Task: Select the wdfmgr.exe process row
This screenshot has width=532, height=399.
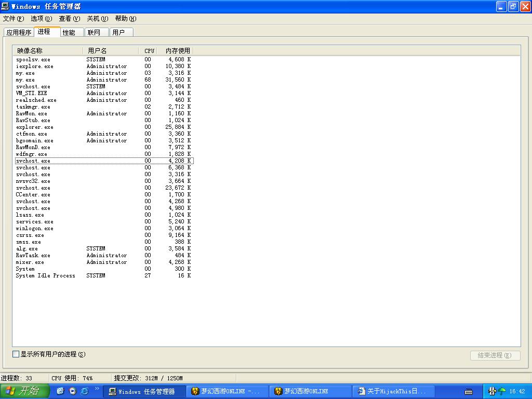Action: point(104,154)
